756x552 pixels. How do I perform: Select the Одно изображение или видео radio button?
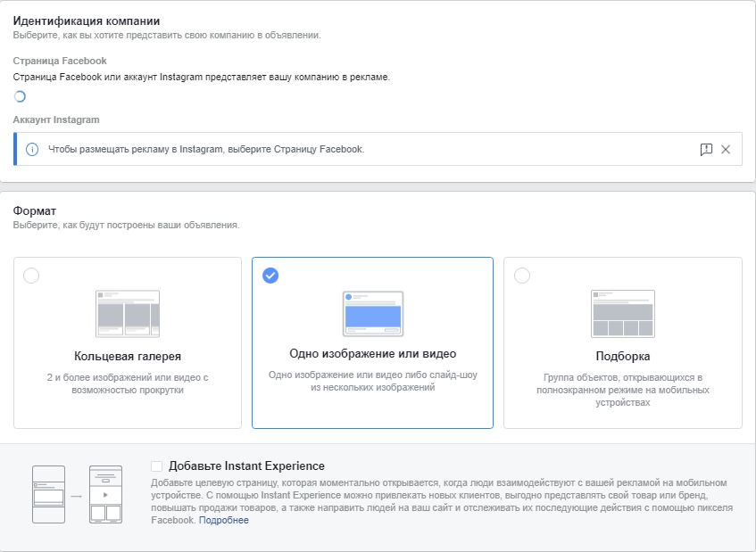(x=270, y=276)
